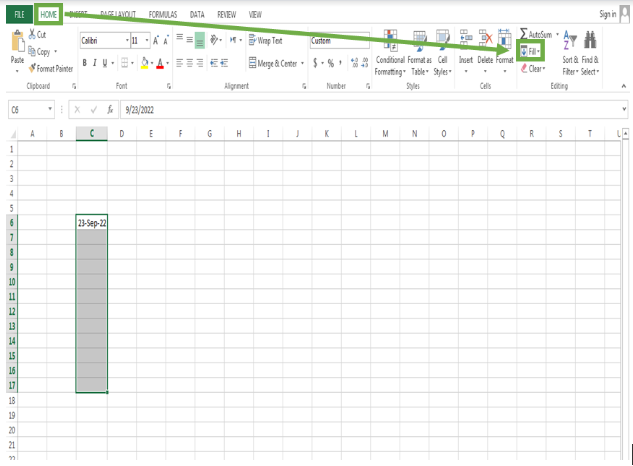
Task: Decrease indent icon
Action: [x=214, y=63]
